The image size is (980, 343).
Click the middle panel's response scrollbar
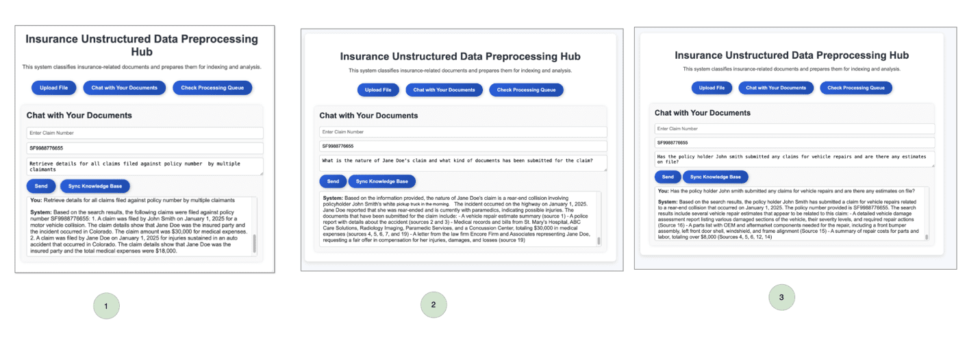[599, 240]
